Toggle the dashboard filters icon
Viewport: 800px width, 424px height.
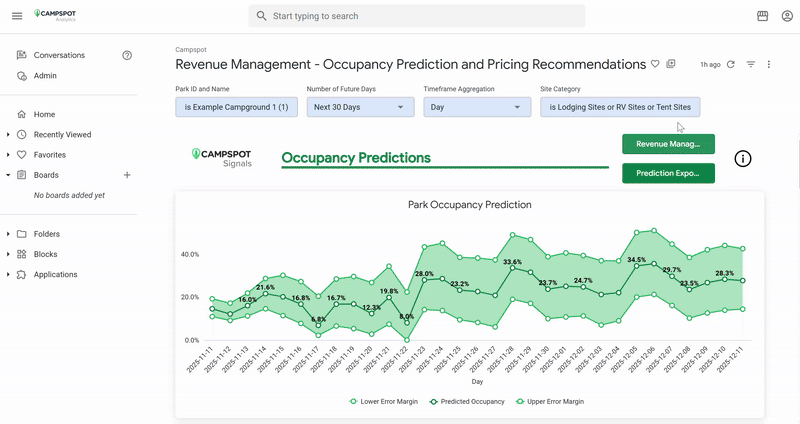(x=751, y=64)
